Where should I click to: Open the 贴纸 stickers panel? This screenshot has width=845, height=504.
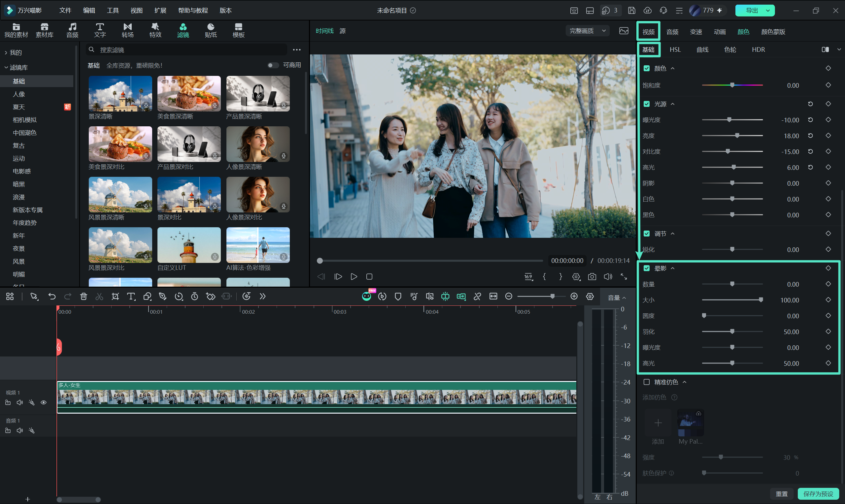(x=211, y=30)
